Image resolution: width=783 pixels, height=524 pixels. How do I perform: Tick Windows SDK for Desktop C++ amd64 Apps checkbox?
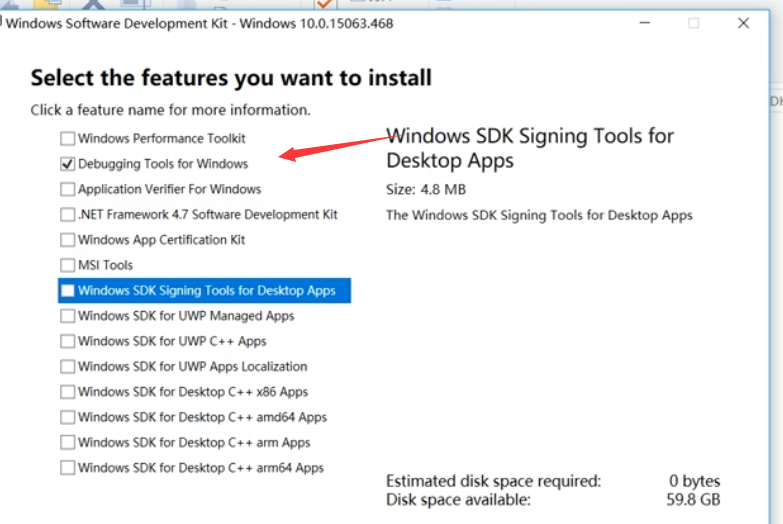67,417
